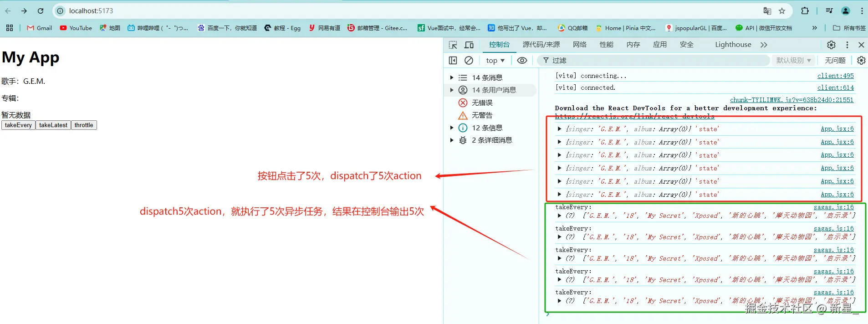Open the QQ邮箱 bookmark

pyautogui.click(x=572, y=28)
